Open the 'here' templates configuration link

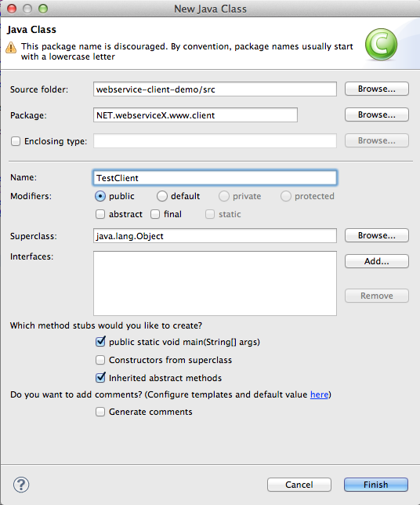click(319, 394)
